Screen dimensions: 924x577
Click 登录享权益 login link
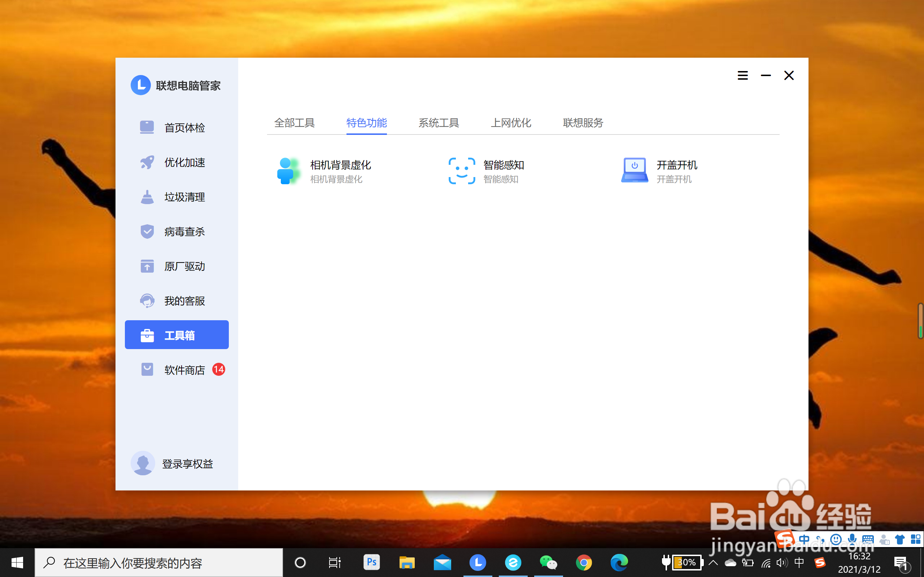point(187,464)
